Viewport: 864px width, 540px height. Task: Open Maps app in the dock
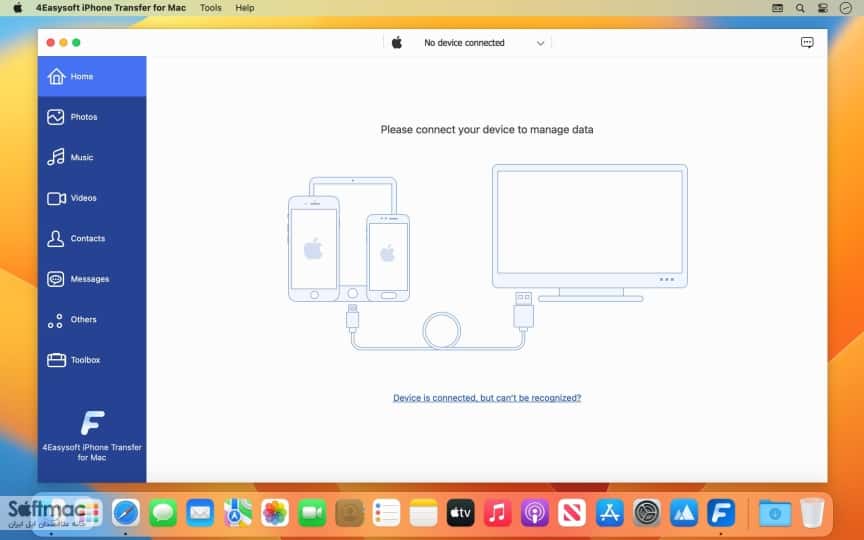click(237, 513)
